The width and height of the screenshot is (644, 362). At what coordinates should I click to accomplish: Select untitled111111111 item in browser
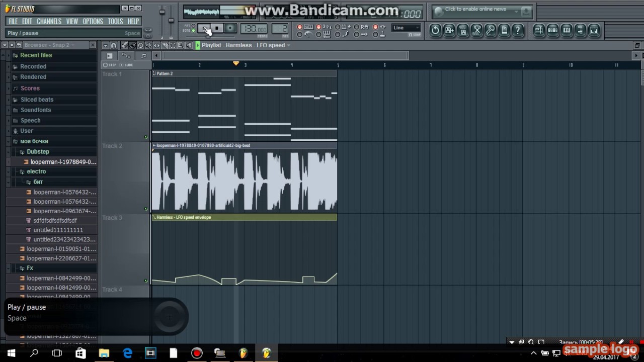pos(58,230)
